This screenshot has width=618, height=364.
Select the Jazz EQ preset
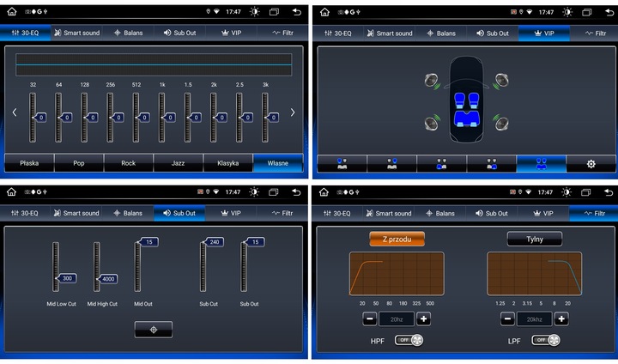click(x=179, y=163)
